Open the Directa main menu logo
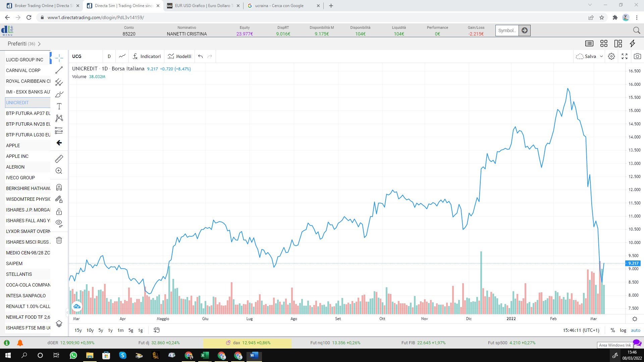The height and width of the screenshot is (362, 644). [x=7, y=31]
